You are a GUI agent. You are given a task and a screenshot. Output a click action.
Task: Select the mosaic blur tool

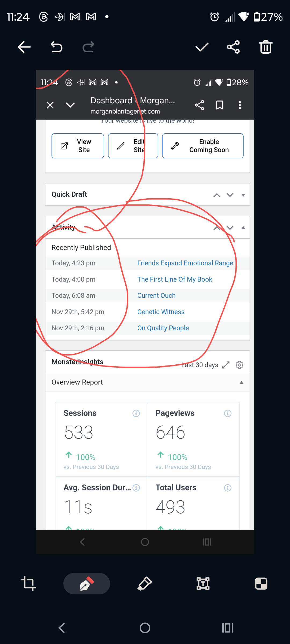pyautogui.click(x=261, y=583)
